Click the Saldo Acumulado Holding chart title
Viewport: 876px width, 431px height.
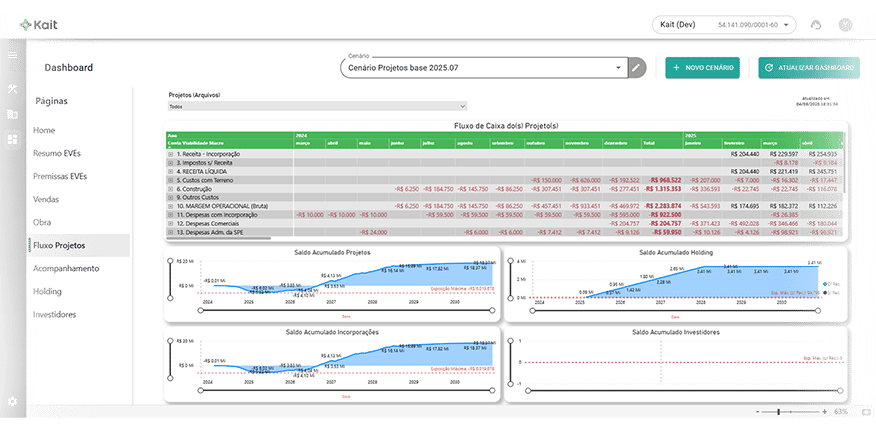tap(675, 253)
